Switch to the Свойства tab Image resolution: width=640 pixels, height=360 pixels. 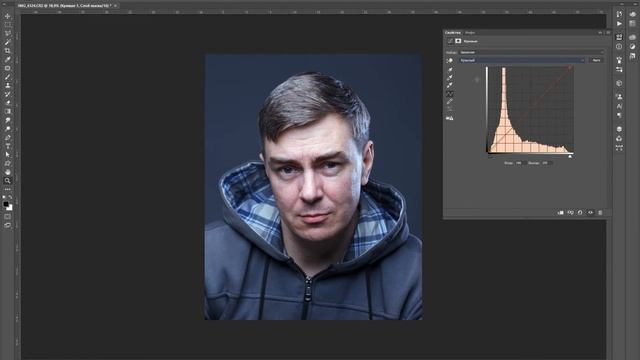pos(453,33)
